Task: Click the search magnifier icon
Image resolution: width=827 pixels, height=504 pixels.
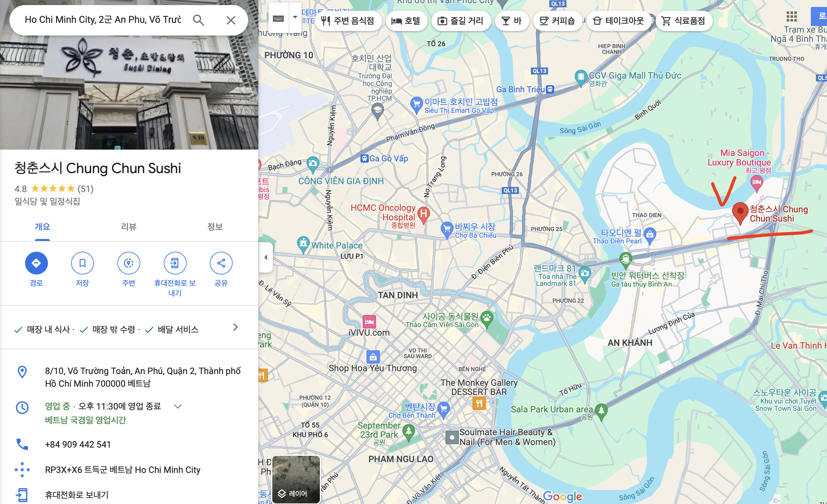Action: pyautogui.click(x=198, y=20)
